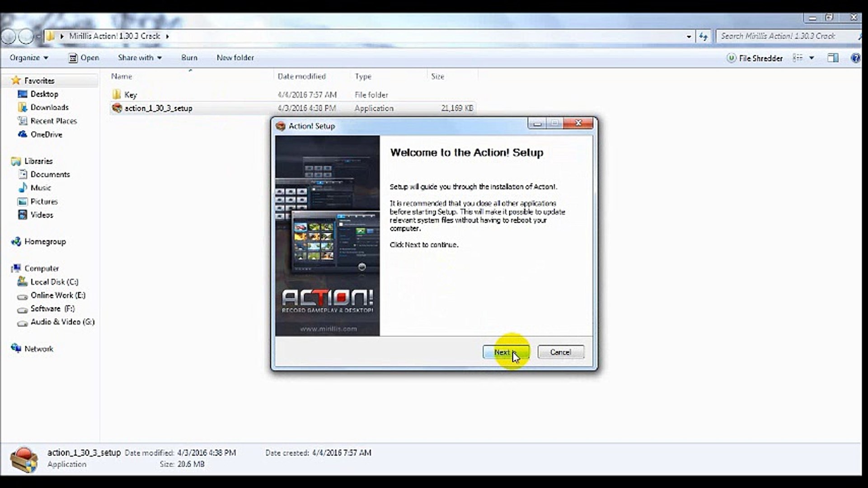Open the Organize dropdown menu
The image size is (868, 488).
pos(28,58)
